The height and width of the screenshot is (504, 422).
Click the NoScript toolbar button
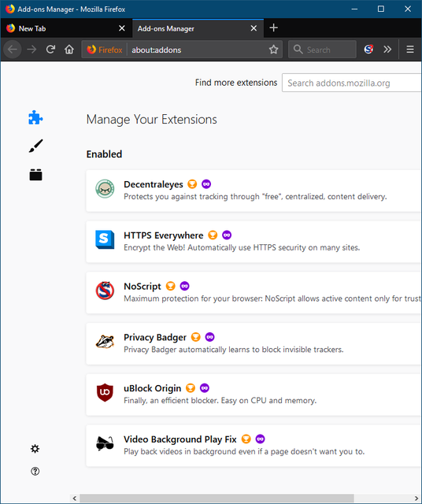point(368,49)
